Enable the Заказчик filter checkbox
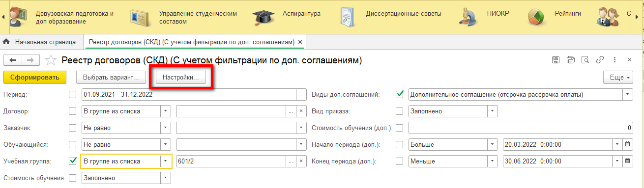Image resolution: width=644 pixels, height=188 pixels. (x=73, y=128)
